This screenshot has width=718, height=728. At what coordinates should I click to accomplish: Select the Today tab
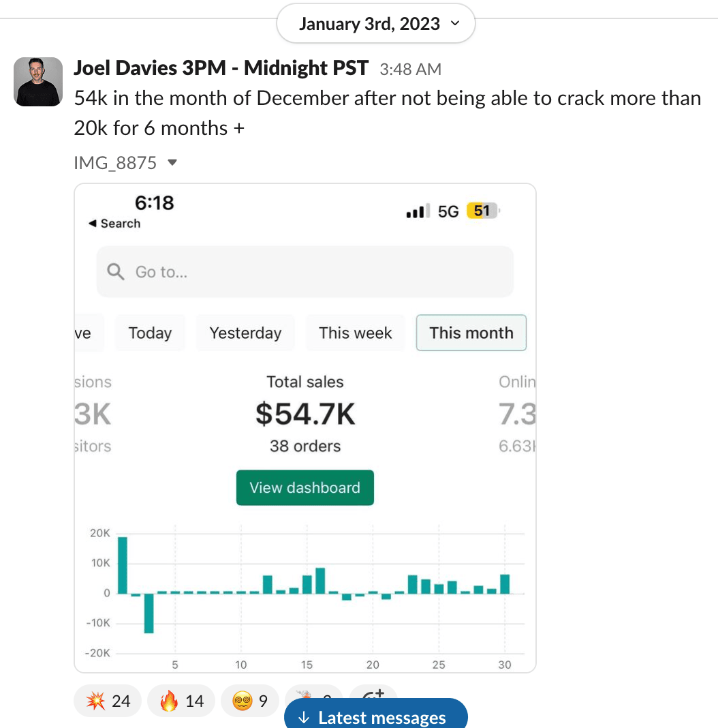pos(150,333)
